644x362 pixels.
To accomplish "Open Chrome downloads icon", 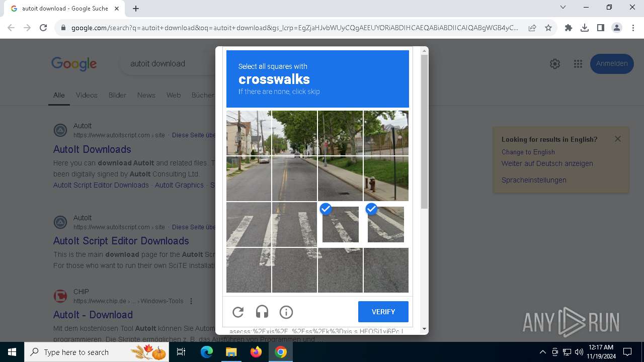I will 585,28.
